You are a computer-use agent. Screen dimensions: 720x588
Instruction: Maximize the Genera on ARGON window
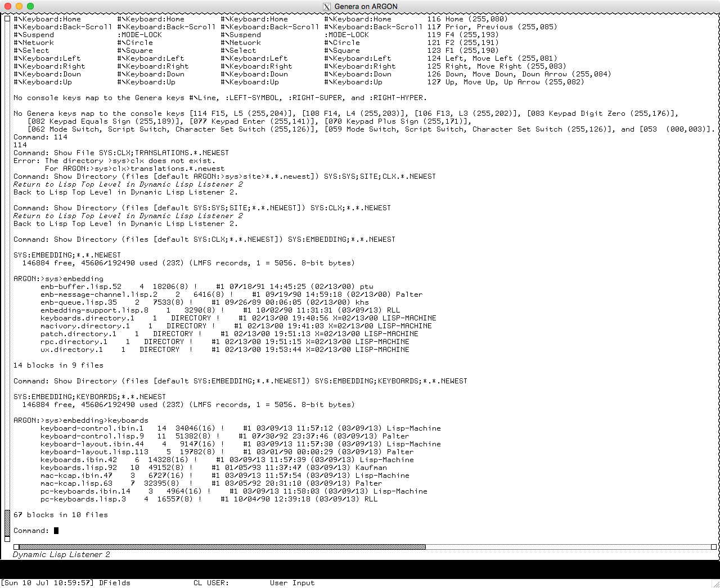pyautogui.click(x=30, y=6)
